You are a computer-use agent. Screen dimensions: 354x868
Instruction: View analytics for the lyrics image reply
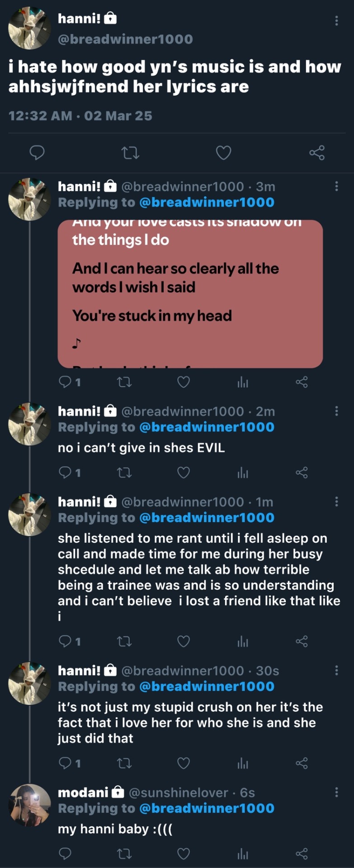click(243, 382)
